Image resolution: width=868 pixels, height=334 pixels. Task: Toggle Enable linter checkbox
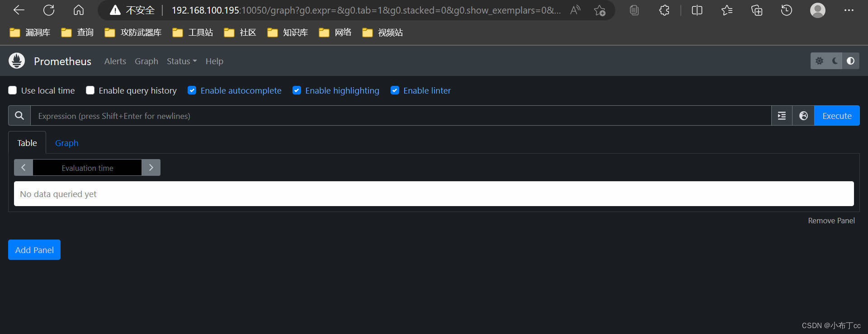point(395,90)
